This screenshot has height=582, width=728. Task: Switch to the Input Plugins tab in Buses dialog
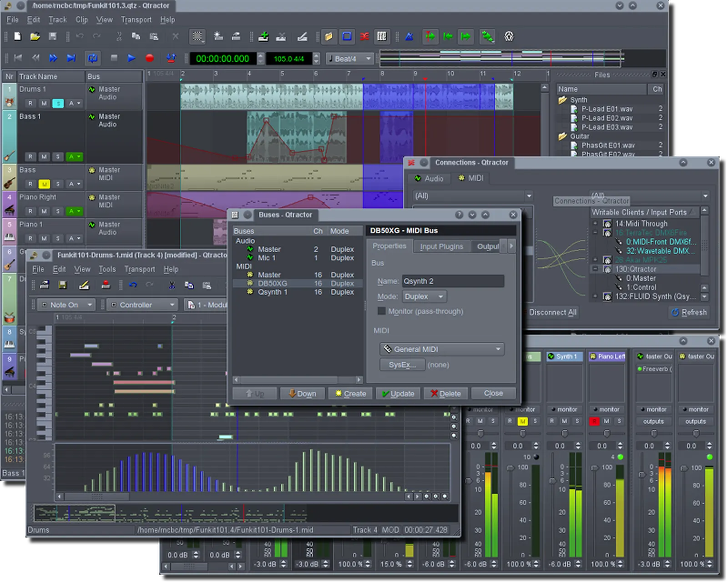click(441, 246)
